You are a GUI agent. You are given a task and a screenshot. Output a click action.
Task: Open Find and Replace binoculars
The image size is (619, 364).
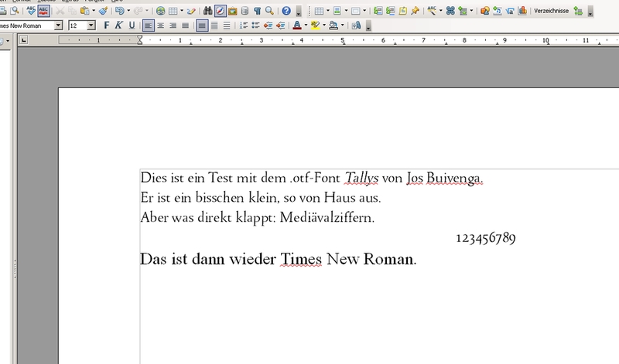click(x=207, y=11)
